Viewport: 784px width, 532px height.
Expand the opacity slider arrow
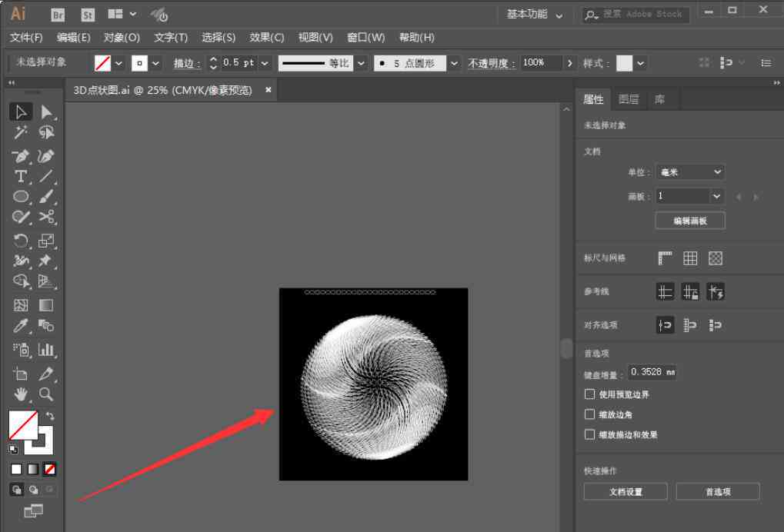(569, 64)
